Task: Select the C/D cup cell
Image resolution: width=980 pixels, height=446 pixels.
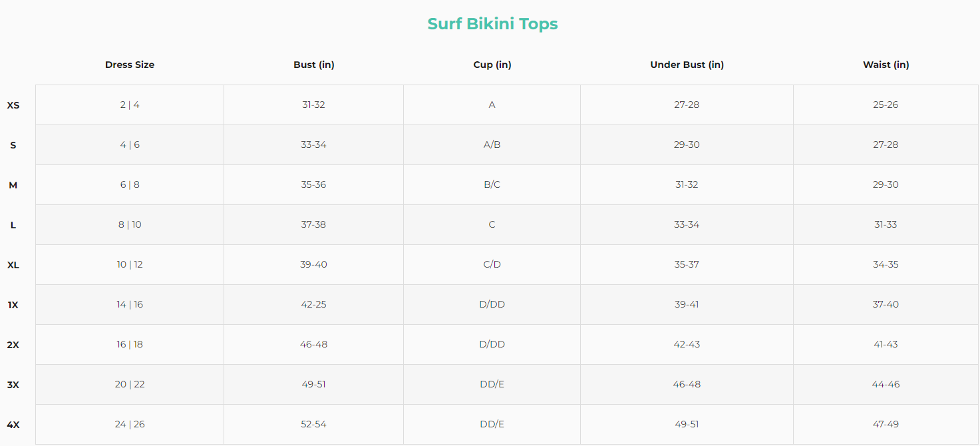Action: (492, 264)
